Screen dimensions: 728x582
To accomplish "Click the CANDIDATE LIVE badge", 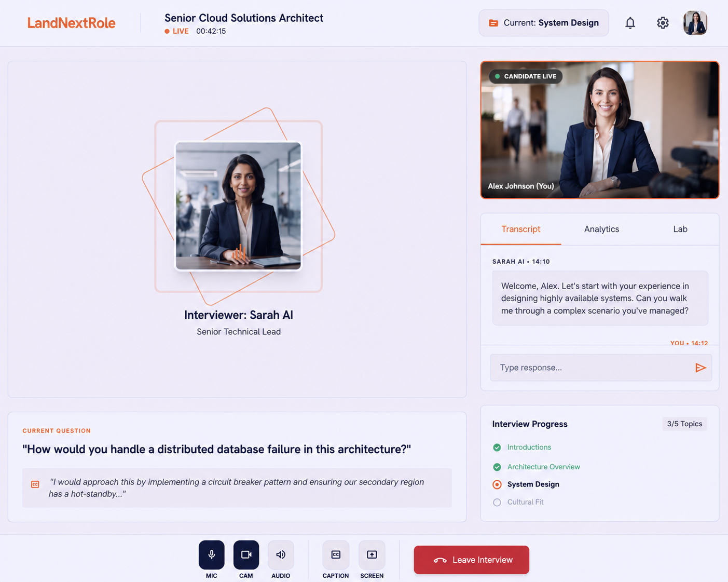I will 526,76.
